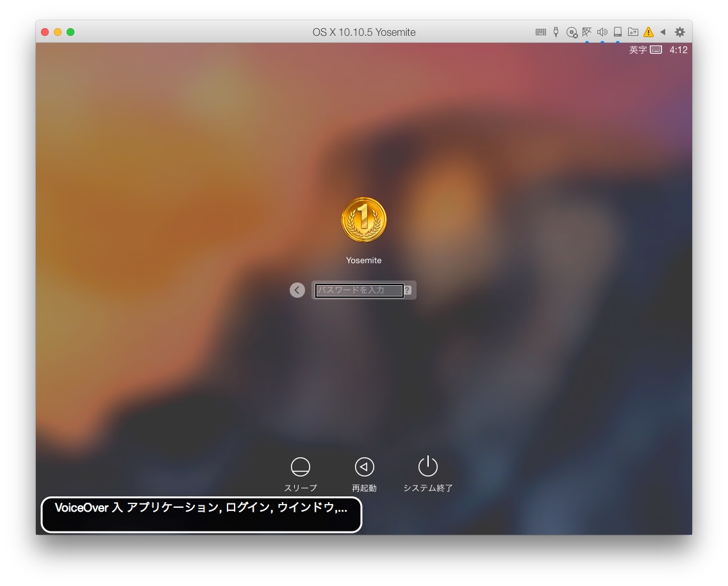The image size is (728, 586).
Task: Focus the パスワードを入力 password field
Action: coord(359,291)
